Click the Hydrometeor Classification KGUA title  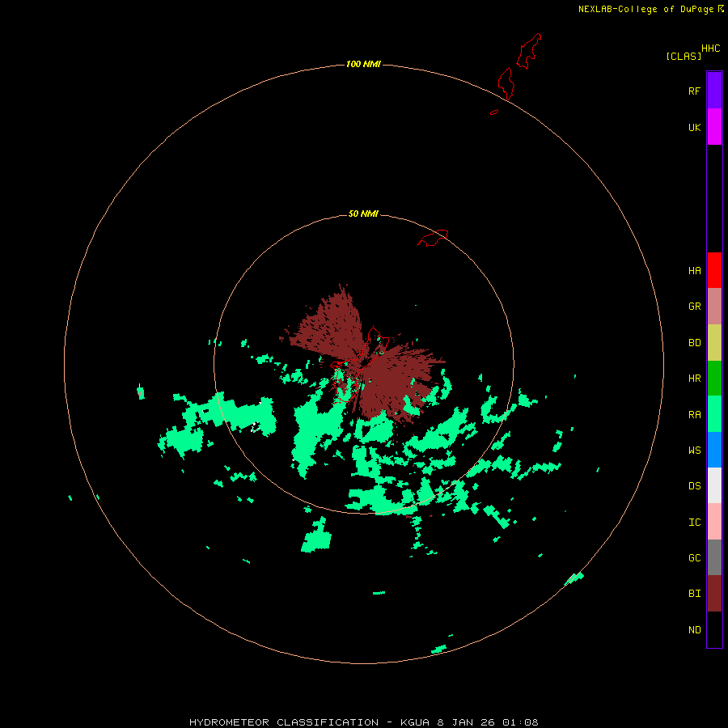tap(363, 722)
